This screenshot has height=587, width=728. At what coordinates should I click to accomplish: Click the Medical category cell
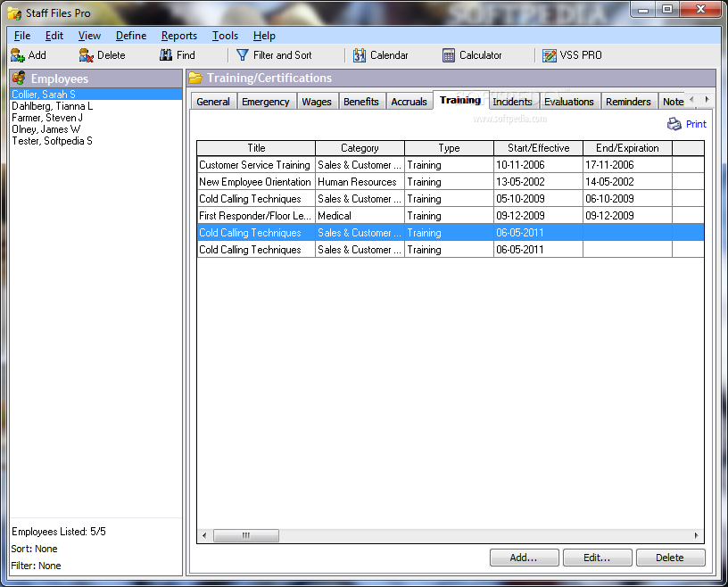pos(360,216)
